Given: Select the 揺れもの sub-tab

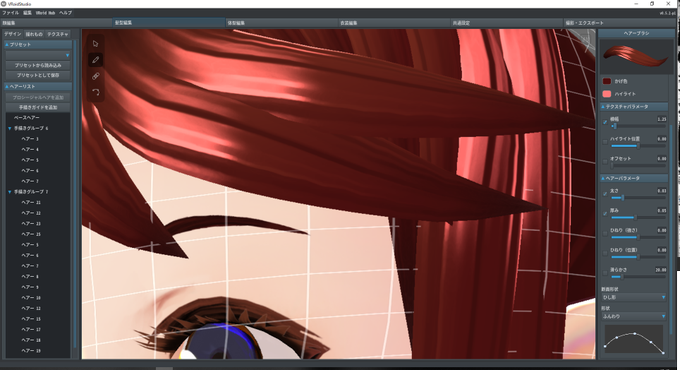Looking at the screenshot, I should tap(34, 34).
